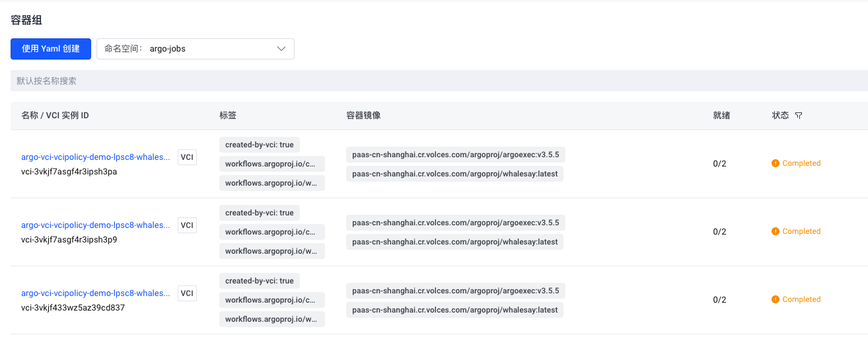Click the 默认按名称搜索 search field
868x337 pixels.
point(439,81)
